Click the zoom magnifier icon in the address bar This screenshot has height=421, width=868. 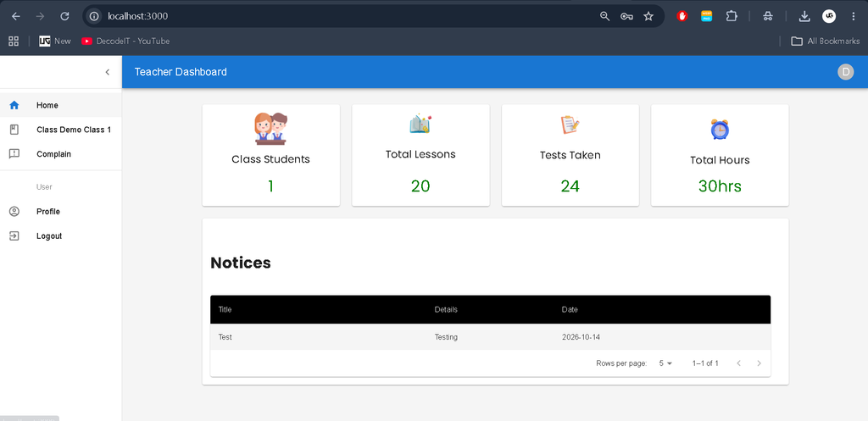604,17
